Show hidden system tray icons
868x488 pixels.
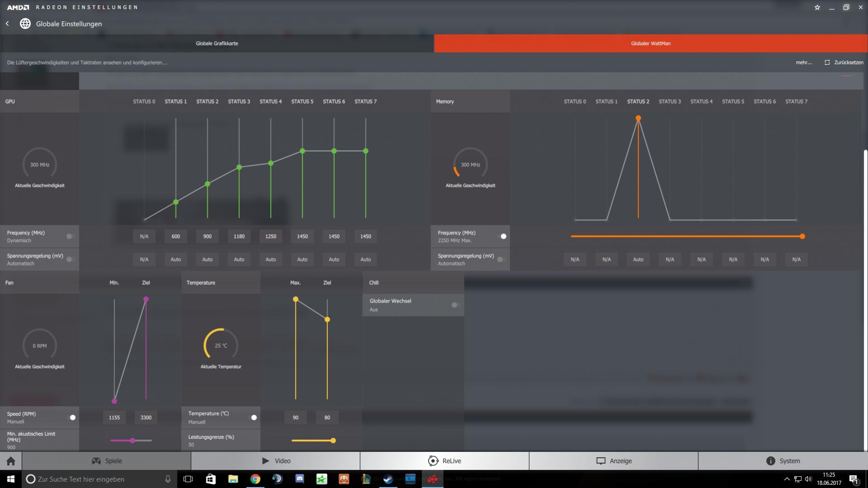coord(787,479)
